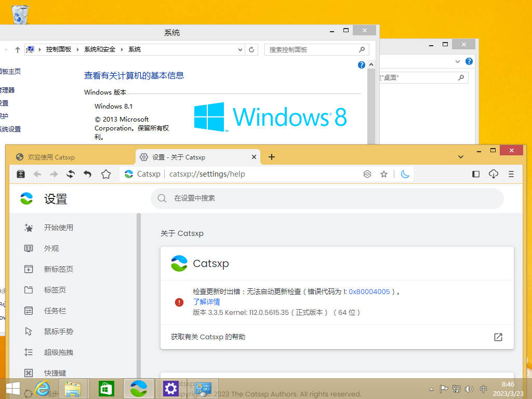Screen dimensions: 532x399
Task: Open the Recycle Bin on desktop
Action: pyautogui.click(x=20, y=14)
